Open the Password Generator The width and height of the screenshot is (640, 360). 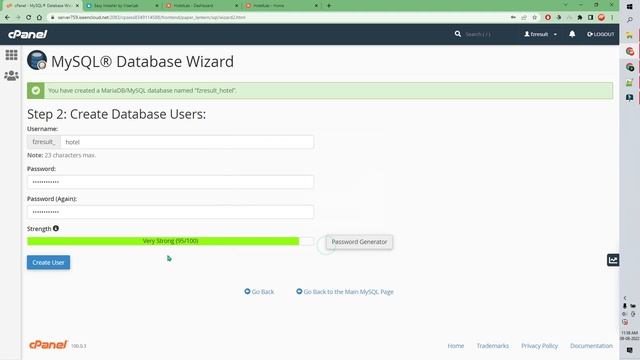359,242
